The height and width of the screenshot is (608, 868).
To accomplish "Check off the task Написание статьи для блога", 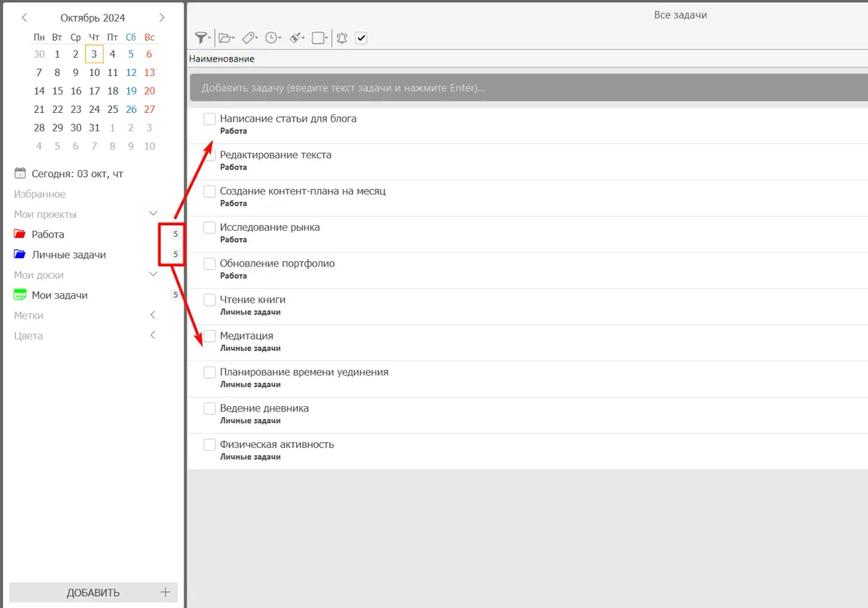I will coord(209,119).
